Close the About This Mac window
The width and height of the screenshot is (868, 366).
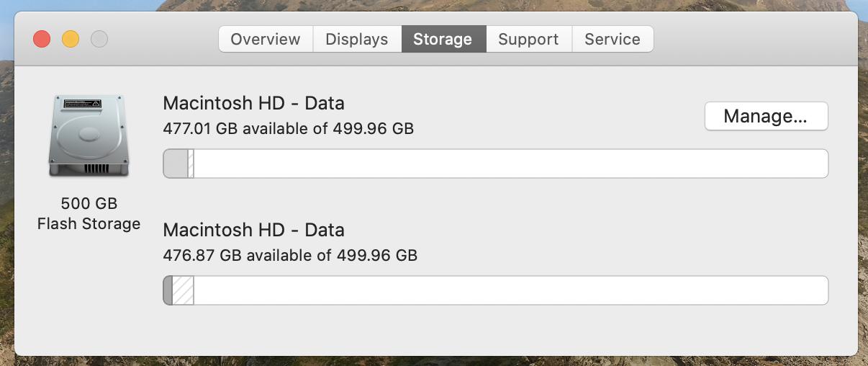click(42, 39)
